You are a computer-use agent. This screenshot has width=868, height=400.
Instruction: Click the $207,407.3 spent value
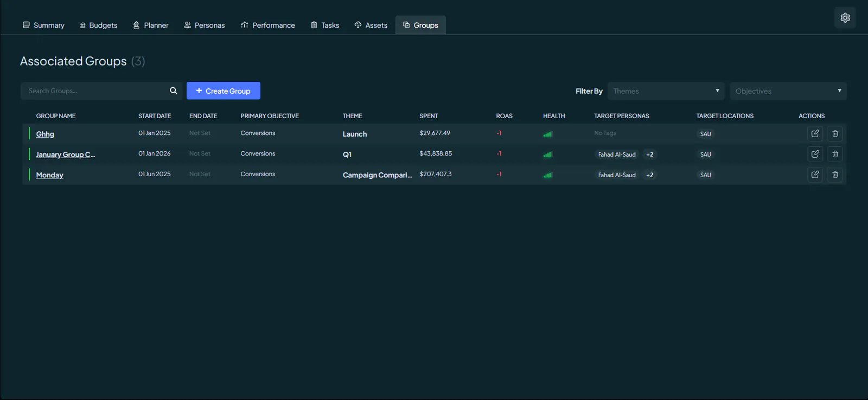coord(436,174)
